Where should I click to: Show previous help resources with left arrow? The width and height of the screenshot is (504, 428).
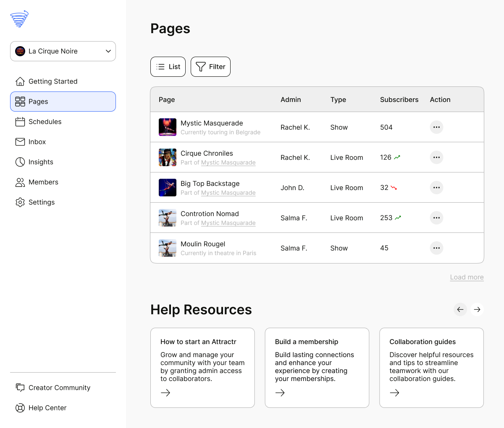[x=460, y=310]
